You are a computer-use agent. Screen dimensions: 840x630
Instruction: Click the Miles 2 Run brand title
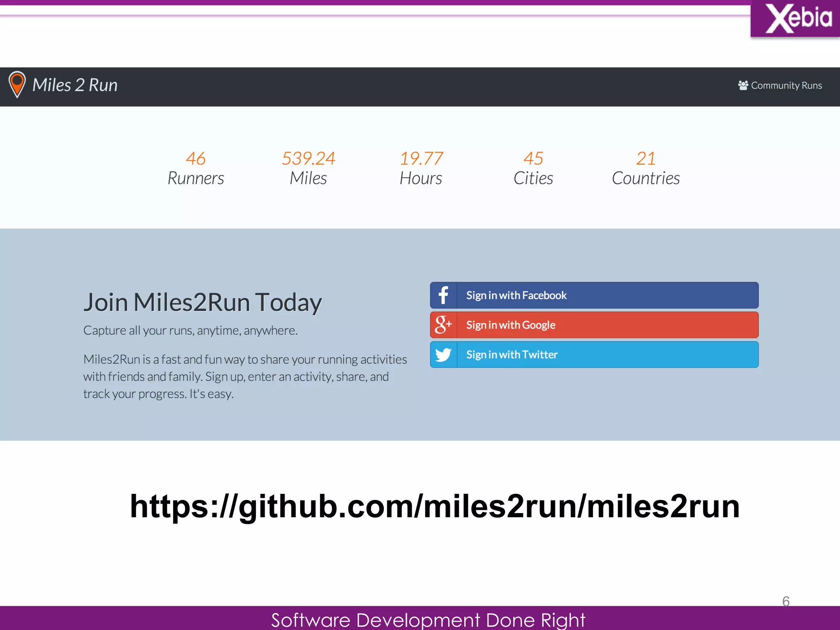pos(75,85)
